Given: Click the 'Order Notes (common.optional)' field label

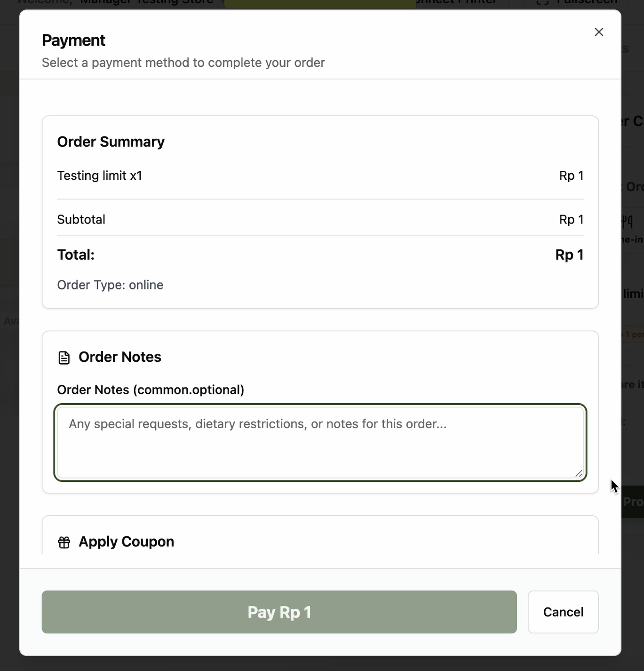Looking at the screenshot, I should tap(151, 390).
